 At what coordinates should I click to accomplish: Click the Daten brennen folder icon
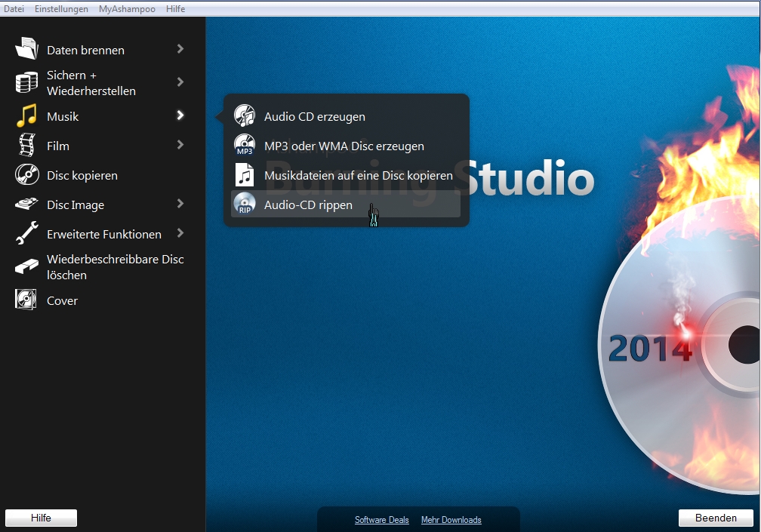tap(26, 49)
